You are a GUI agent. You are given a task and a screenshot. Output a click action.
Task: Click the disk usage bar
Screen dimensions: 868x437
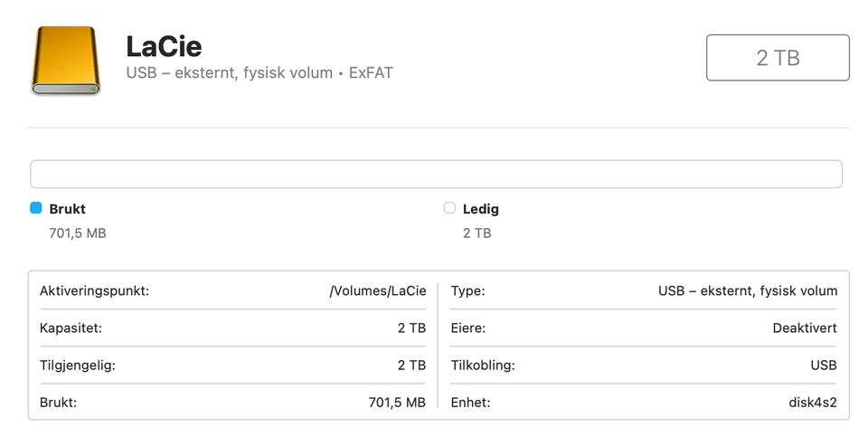[436, 174]
